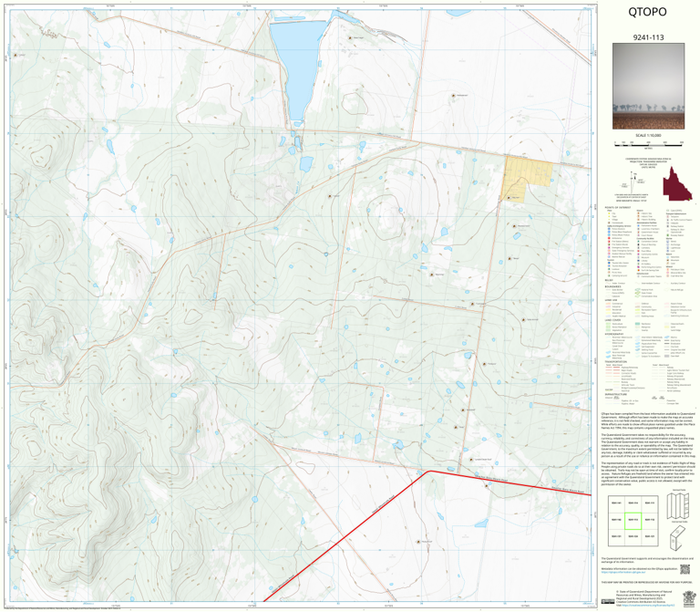Click the sheet number 9241-113
This screenshot has width=700, height=612.
(648, 37)
